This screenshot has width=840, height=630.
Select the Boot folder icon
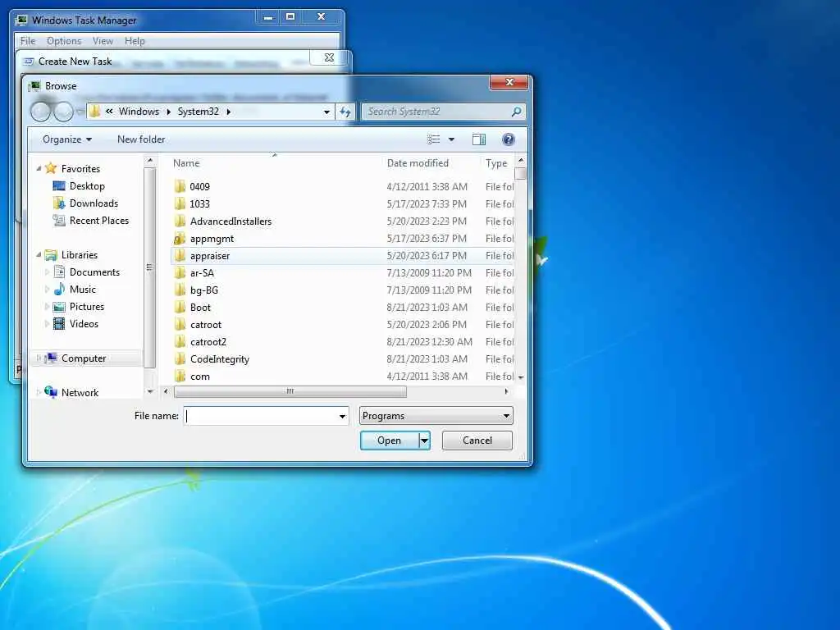(x=180, y=307)
